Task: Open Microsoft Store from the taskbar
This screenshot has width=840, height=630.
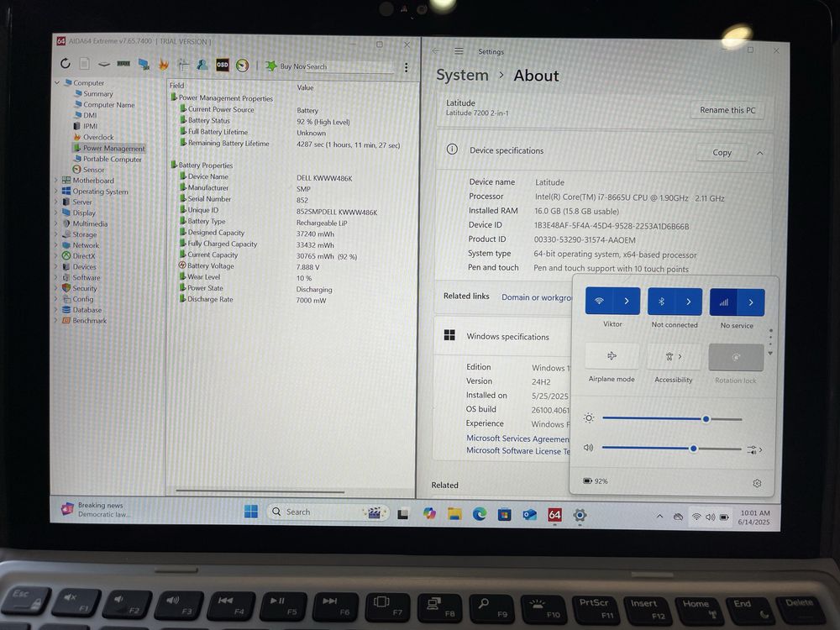Action: tap(504, 514)
